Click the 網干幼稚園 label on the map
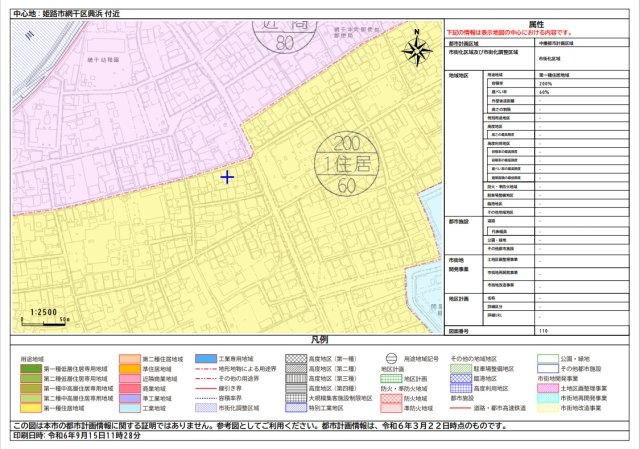Viewport: 640px width, 449px height. (104, 60)
